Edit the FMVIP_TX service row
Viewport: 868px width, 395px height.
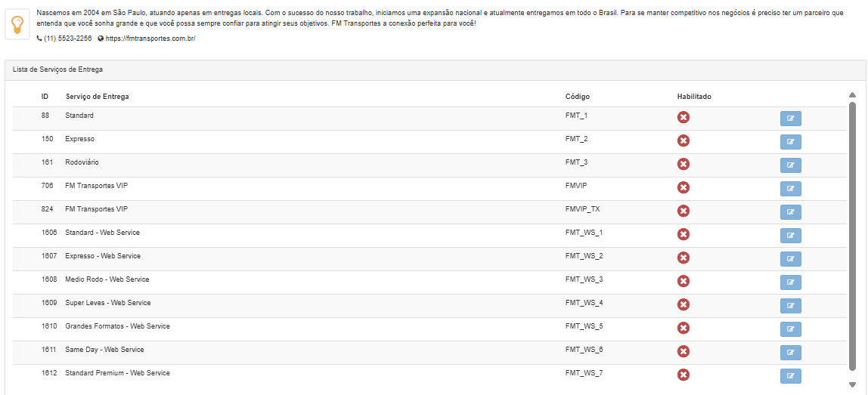click(790, 212)
